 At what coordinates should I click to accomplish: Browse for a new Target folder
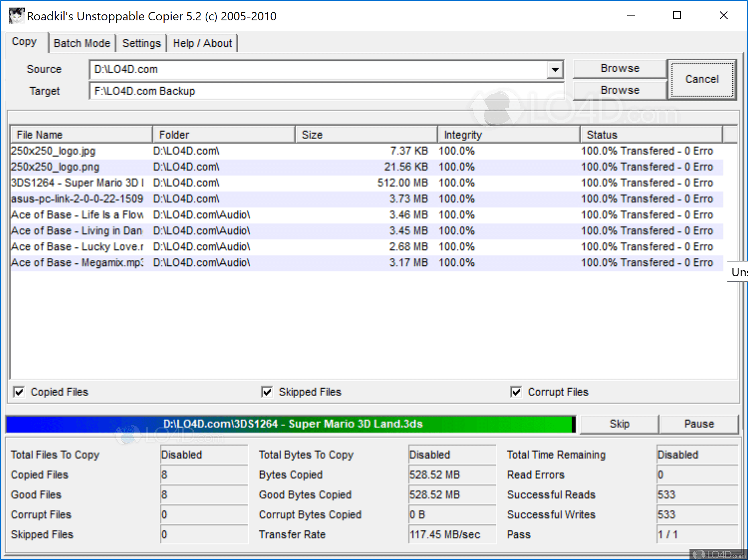619,90
